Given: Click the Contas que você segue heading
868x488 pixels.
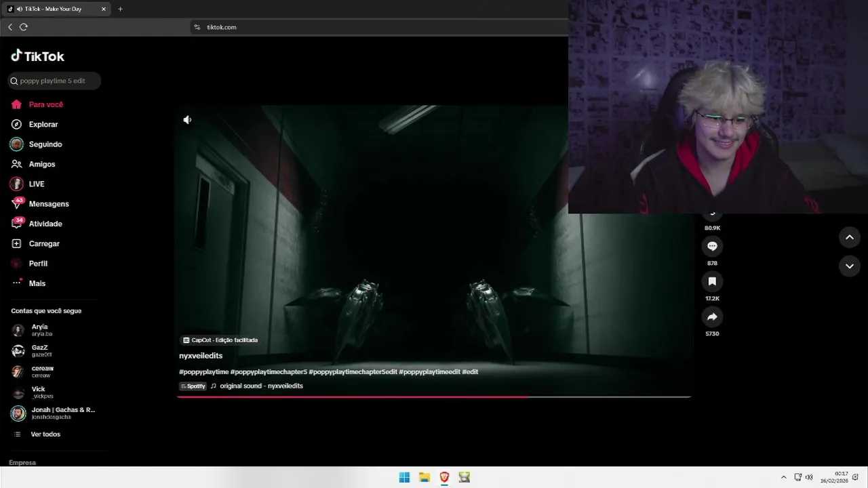Looking at the screenshot, I should coord(46,311).
